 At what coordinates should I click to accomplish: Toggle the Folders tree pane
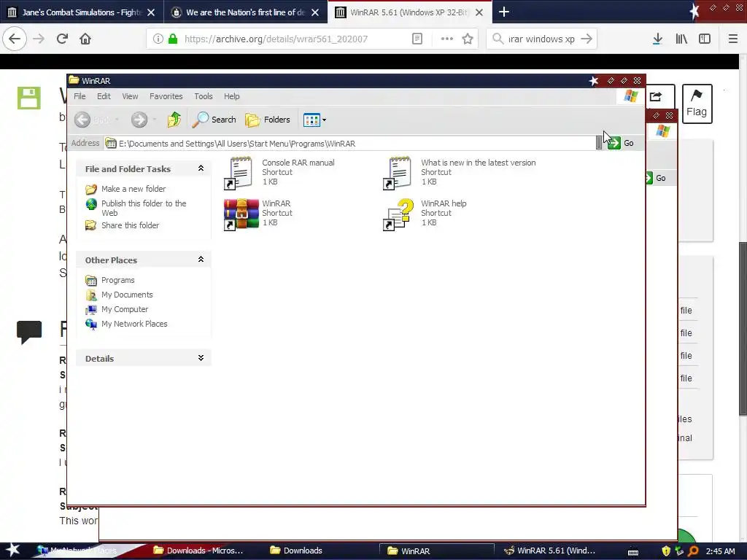(268, 120)
